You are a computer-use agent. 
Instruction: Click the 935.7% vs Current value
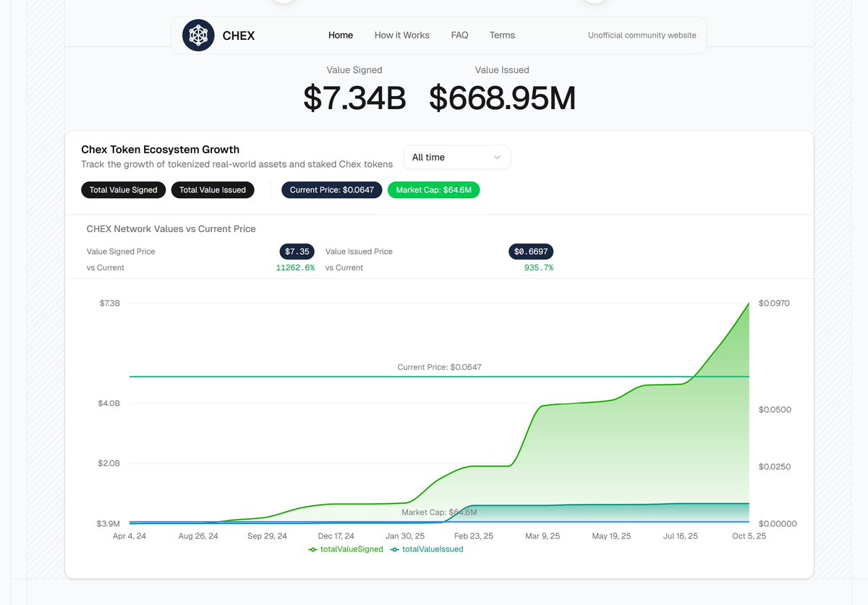pos(539,267)
